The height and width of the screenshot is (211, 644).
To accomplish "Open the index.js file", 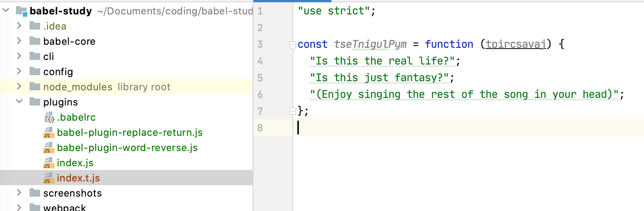I will (75, 163).
